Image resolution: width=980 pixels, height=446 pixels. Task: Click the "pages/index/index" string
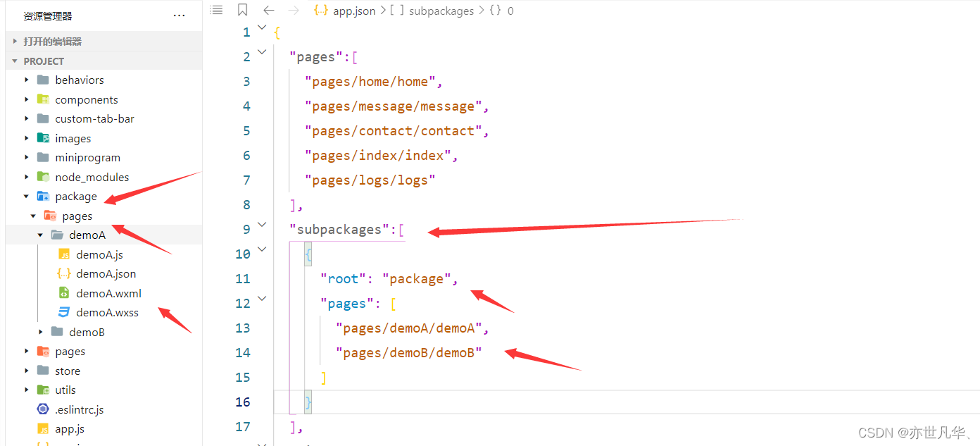(378, 156)
